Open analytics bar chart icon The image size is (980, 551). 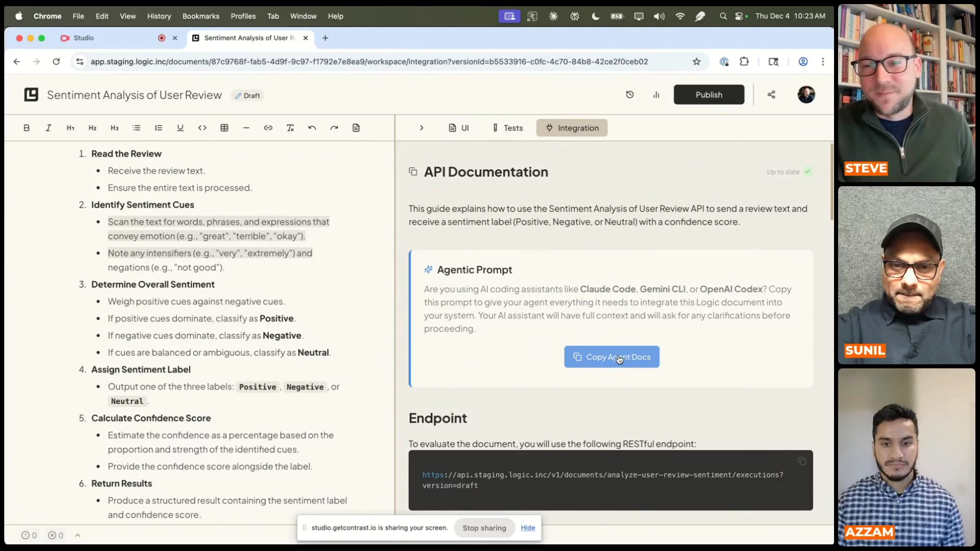pos(656,95)
